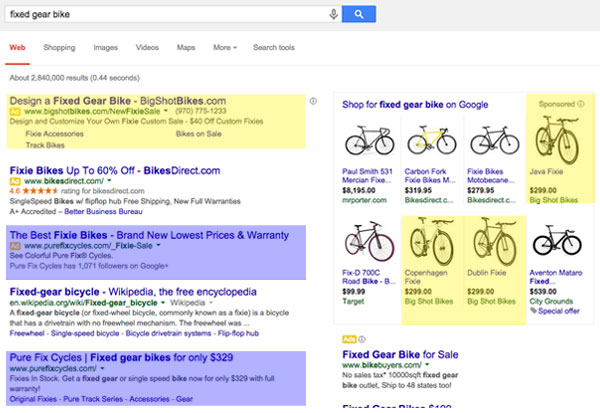Open Fixed-gear bicycle Wikipedia result
The image size is (600, 413).
click(133, 292)
